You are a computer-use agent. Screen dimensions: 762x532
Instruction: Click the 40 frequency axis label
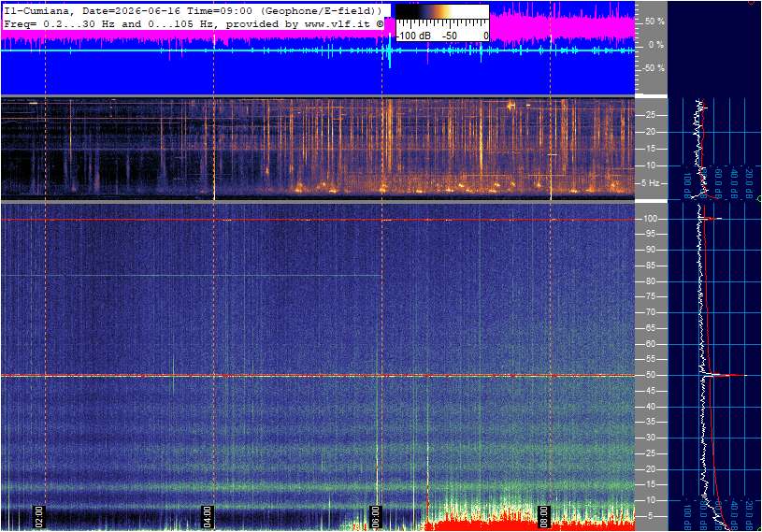click(x=650, y=407)
